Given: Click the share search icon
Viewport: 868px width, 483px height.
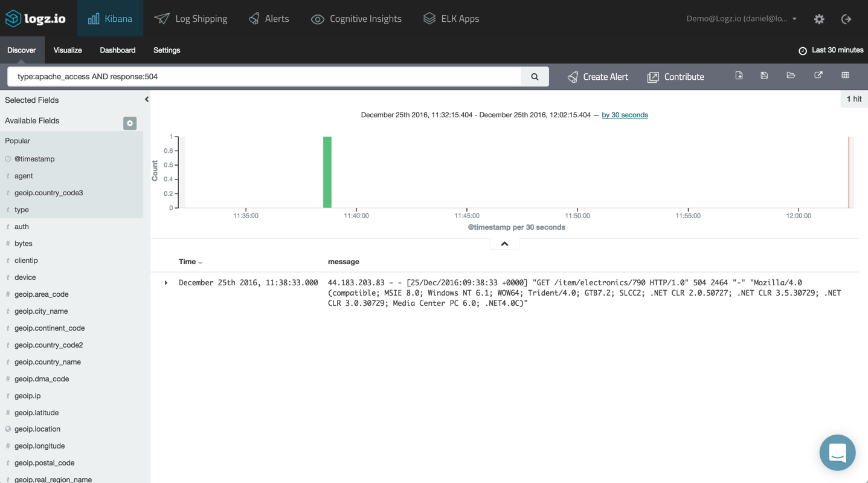Looking at the screenshot, I should 818,76.
